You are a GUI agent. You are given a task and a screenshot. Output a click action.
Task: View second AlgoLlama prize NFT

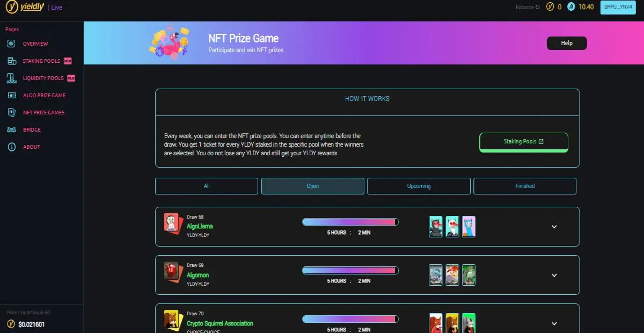pyautogui.click(x=452, y=227)
